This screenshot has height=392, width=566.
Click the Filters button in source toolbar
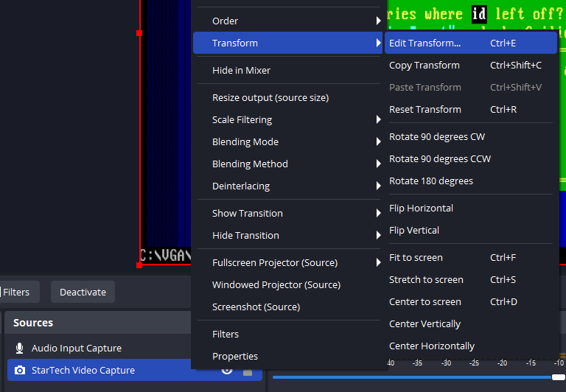pyautogui.click(x=16, y=292)
